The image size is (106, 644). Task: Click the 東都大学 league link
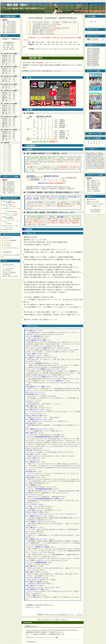click(x=89, y=153)
